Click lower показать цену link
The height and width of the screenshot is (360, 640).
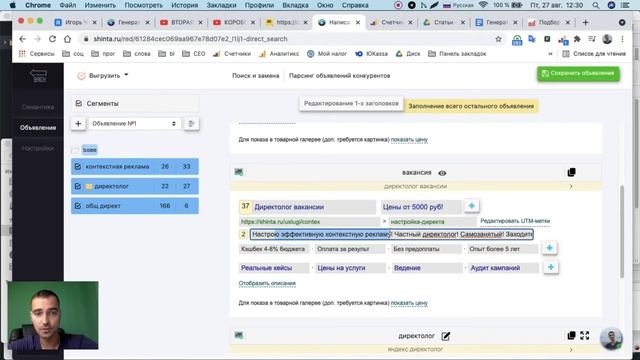(x=409, y=303)
